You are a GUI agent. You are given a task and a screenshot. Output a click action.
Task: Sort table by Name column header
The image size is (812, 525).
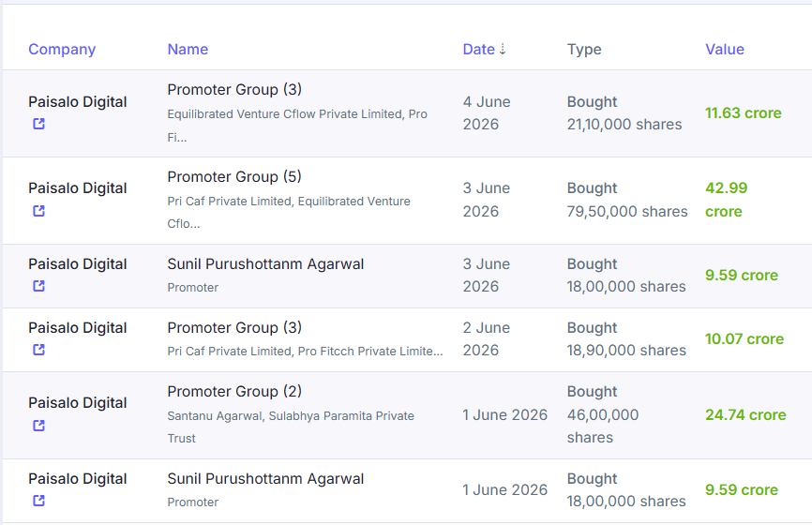click(x=188, y=49)
